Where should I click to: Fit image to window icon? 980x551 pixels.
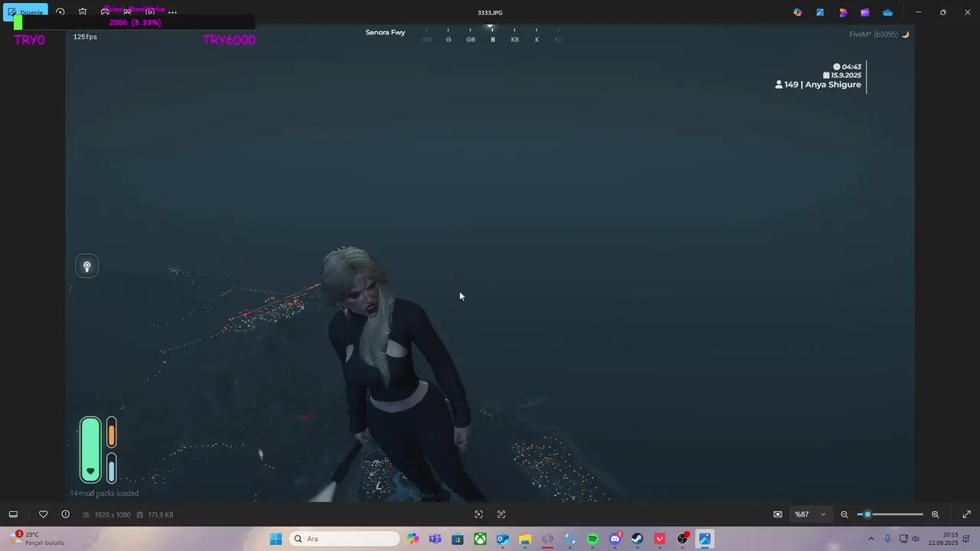(x=778, y=514)
